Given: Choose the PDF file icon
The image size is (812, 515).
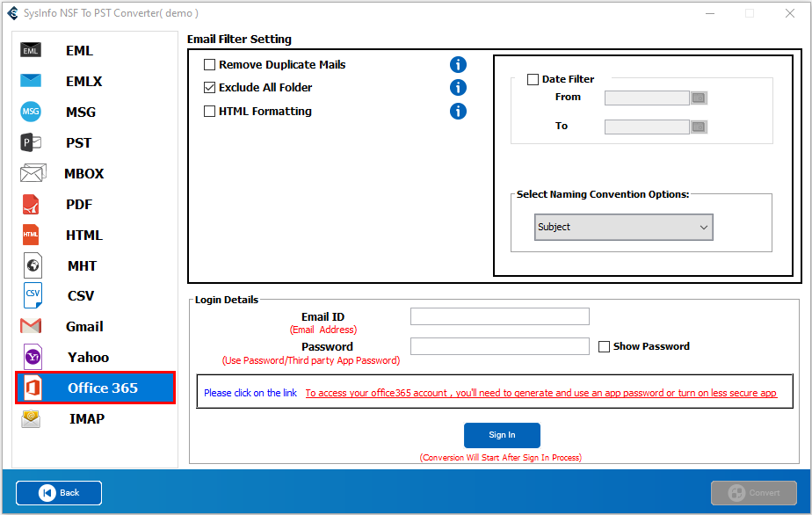Looking at the screenshot, I should pos(31,204).
